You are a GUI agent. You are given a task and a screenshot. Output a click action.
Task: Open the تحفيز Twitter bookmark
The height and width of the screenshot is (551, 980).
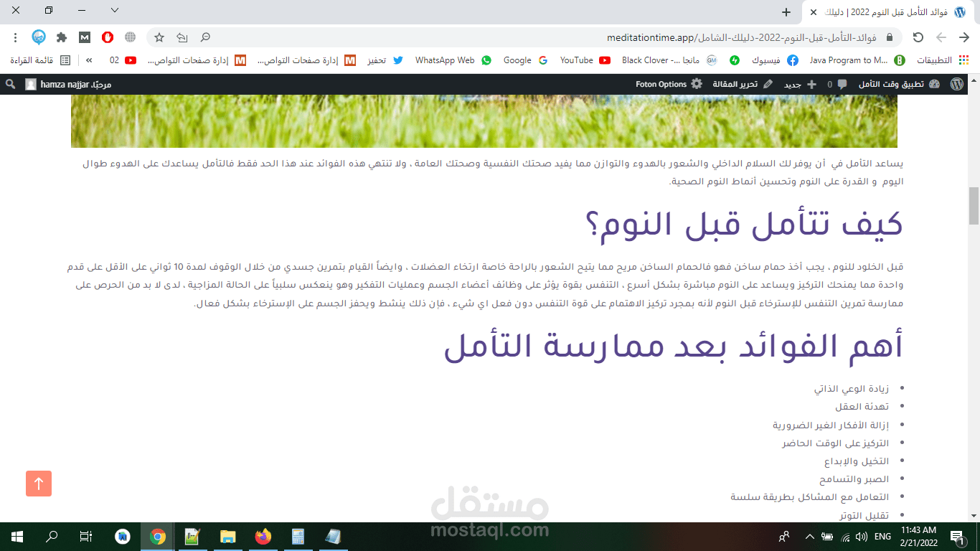click(385, 60)
